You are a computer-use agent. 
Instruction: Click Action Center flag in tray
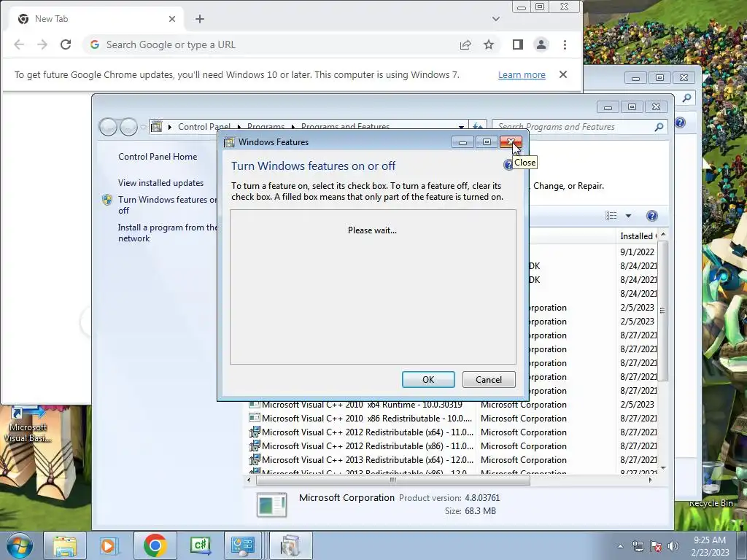(656, 546)
